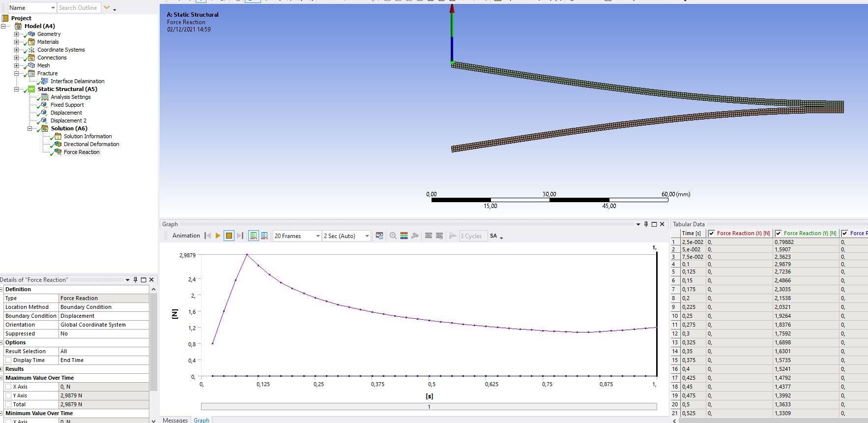Image resolution: width=868 pixels, height=423 pixels.
Task: Uncheck Force Reaction (X) column checkbox
Action: (x=711, y=233)
